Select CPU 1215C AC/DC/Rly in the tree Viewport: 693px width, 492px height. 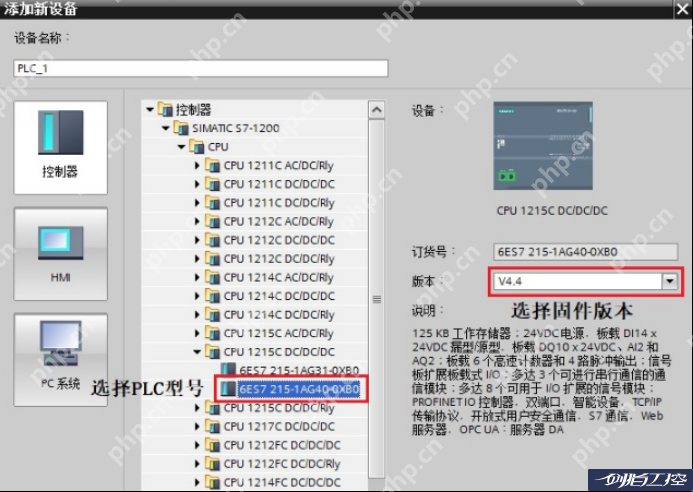[x=278, y=333]
